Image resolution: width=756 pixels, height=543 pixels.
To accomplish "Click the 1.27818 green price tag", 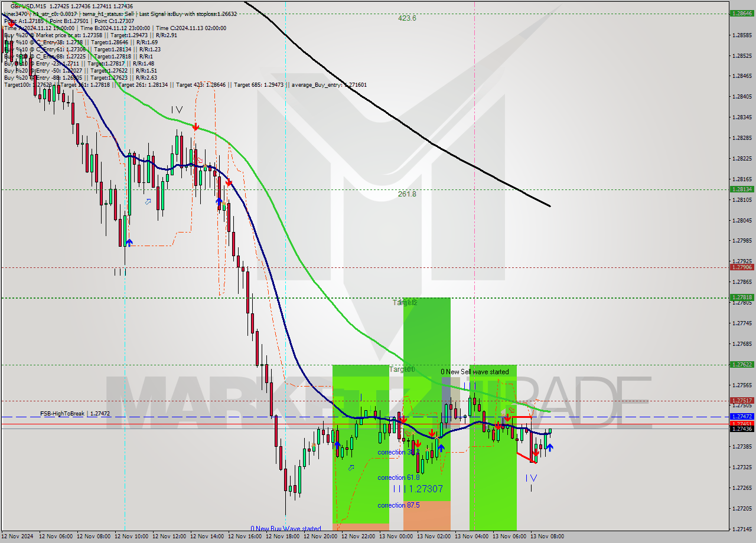I will click(x=741, y=297).
